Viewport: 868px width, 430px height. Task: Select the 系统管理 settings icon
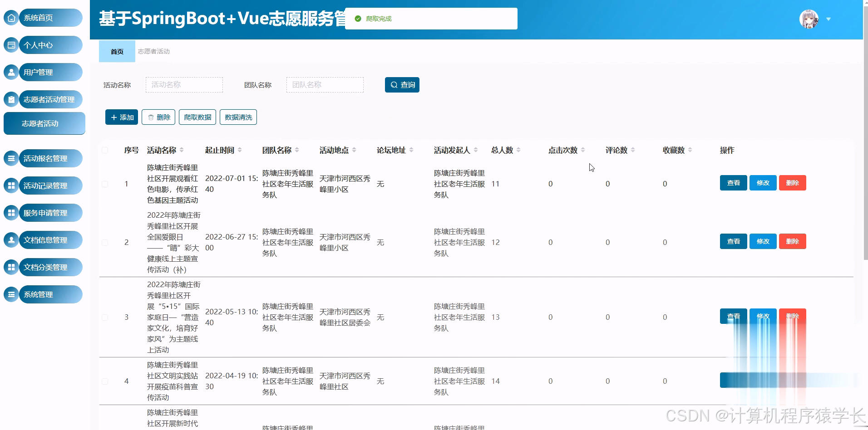click(11, 294)
